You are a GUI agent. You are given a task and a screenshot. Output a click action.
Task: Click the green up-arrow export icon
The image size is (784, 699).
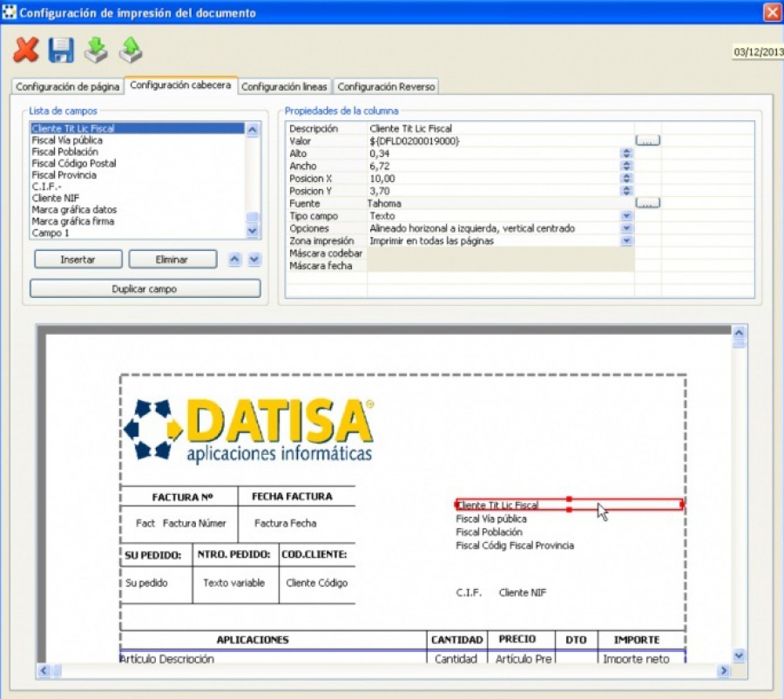coord(131,50)
